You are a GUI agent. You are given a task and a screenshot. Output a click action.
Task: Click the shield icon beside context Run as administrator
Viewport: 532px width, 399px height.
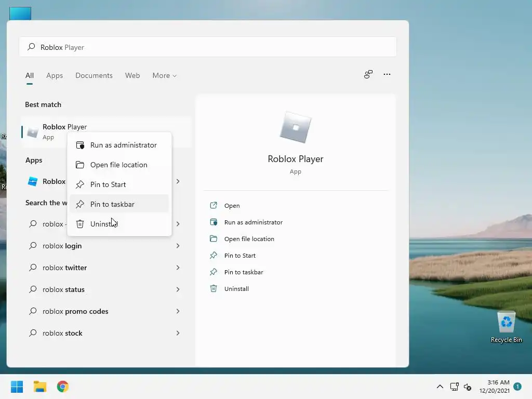coord(80,145)
